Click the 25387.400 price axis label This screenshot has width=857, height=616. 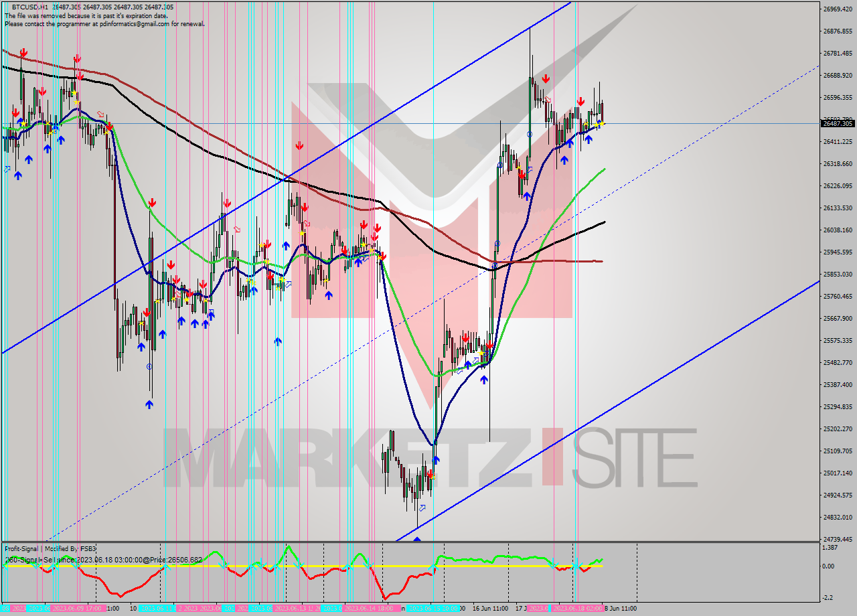pos(838,385)
